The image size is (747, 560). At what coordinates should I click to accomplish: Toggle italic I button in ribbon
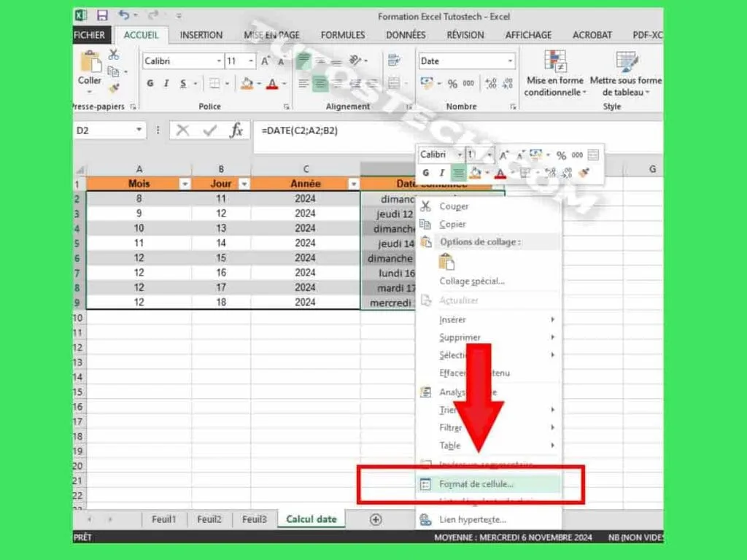pyautogui.click(x=167, y=84)
